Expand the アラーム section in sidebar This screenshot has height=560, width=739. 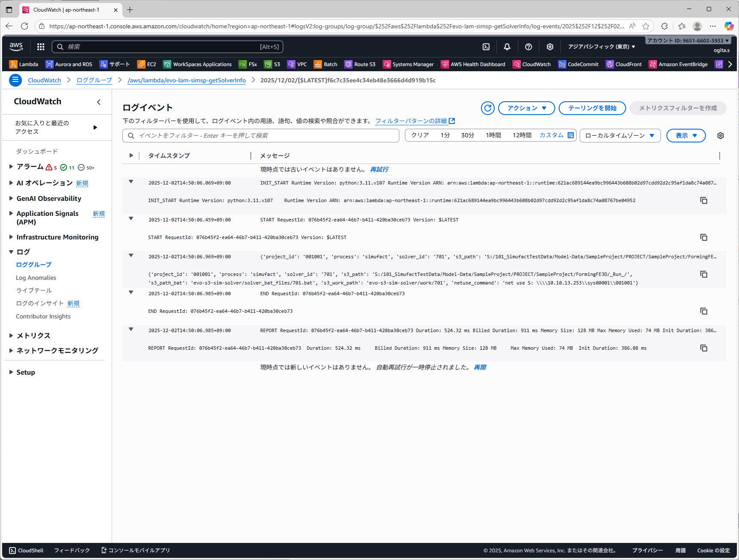pos(11,167)
